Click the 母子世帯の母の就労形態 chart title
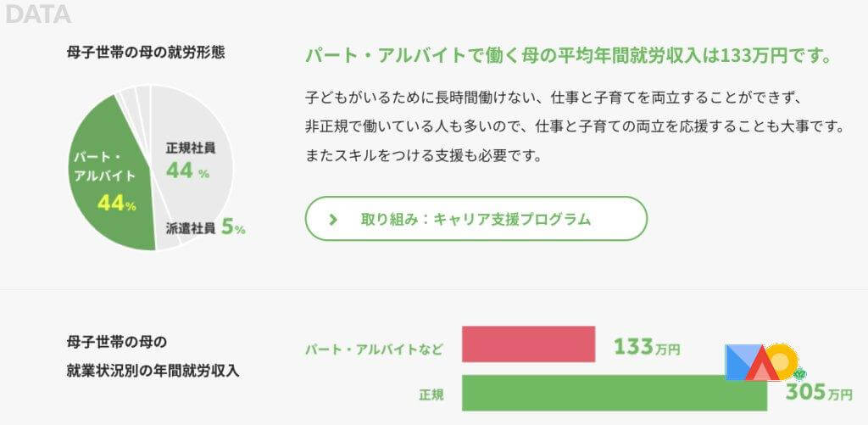868x425 pixels. (145, 52)
